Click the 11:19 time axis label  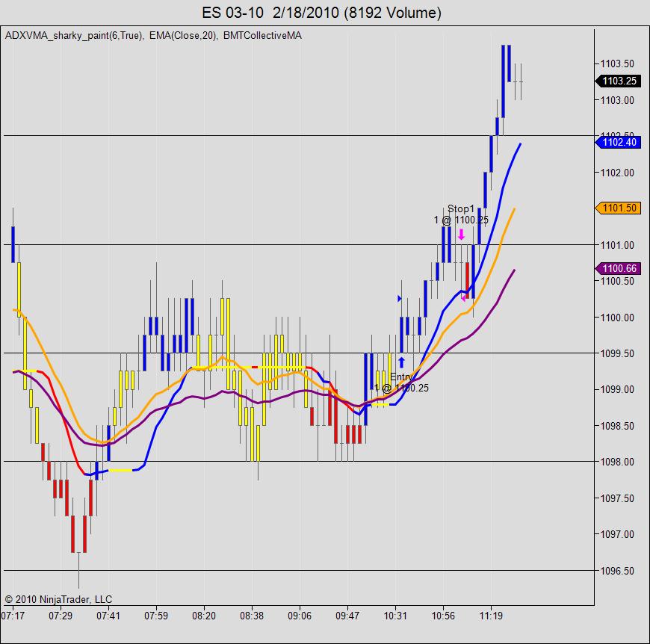pos(491,616)
